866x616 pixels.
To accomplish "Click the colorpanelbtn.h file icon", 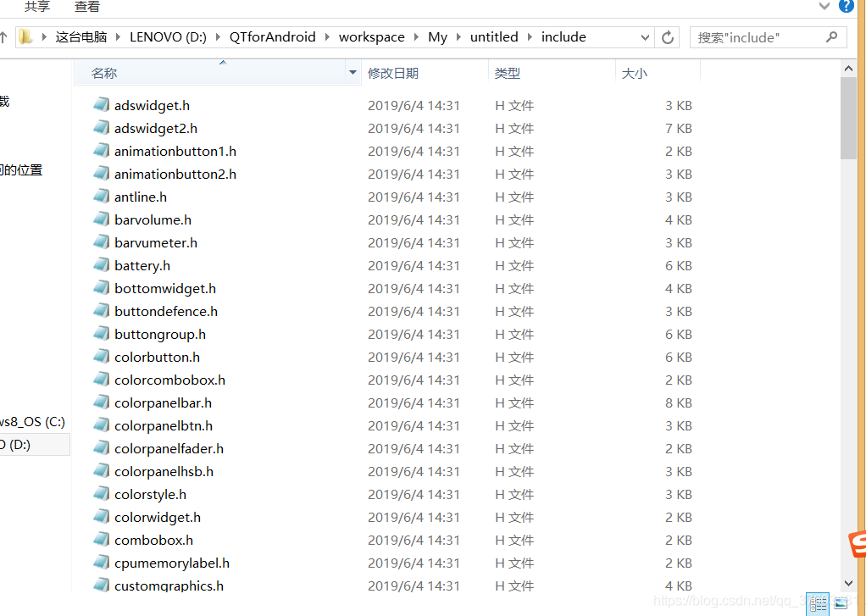I will click(101, 425).
